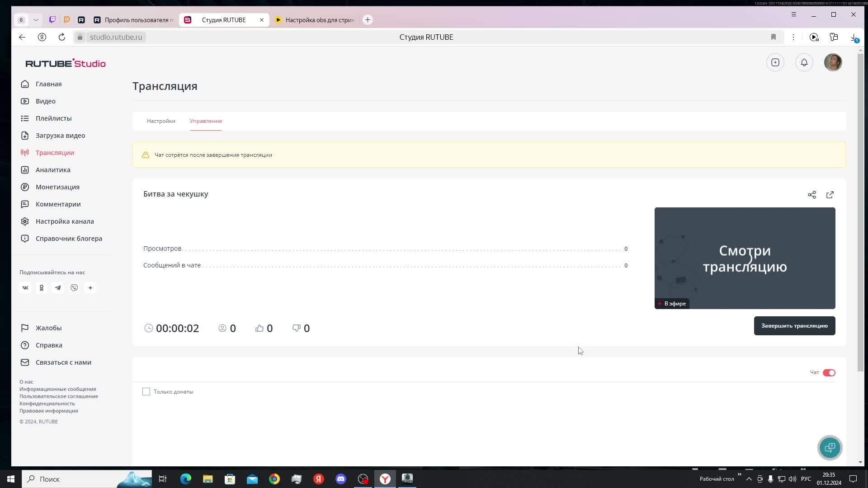Open browser downloads icon
This screenshot has width=868, height=488.
click(x=854, y=38)
